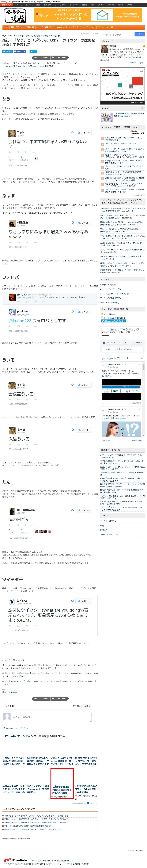147x868 pixels.
Task: Click このページに「いいね！」 Facebook button
Action: pyautogui.click(x=115, y=342)
